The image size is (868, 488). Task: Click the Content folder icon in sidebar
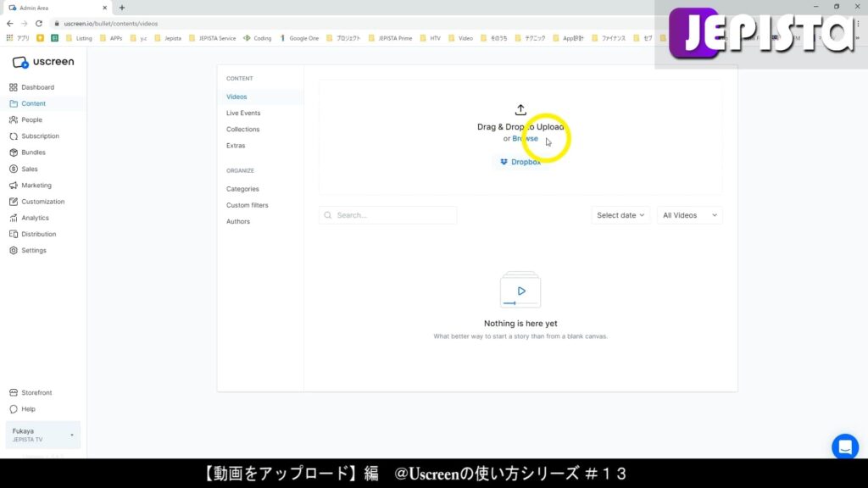[14, 103]
